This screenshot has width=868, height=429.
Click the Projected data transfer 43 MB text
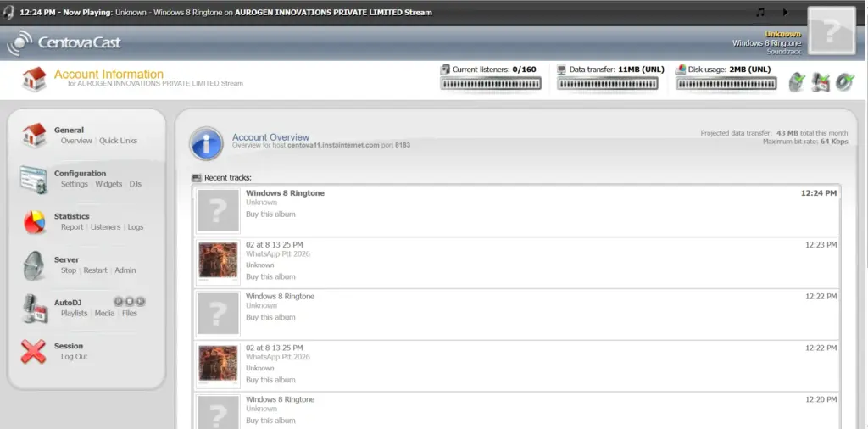774,133
